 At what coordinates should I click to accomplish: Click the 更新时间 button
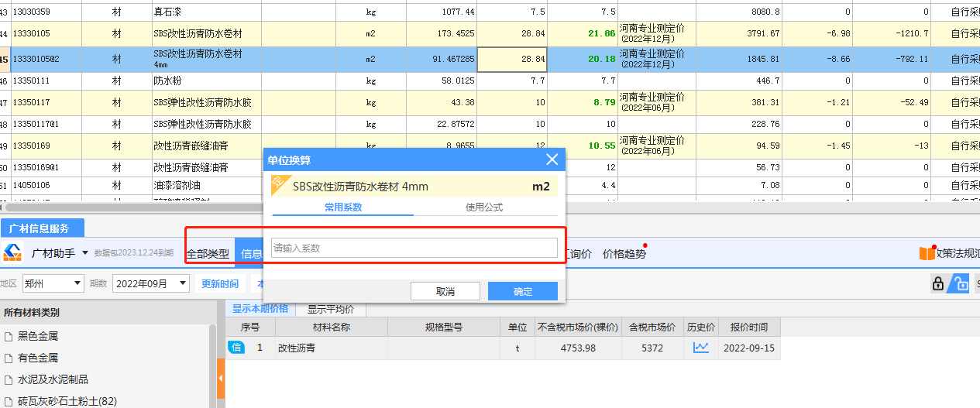[x=220, y=283]
